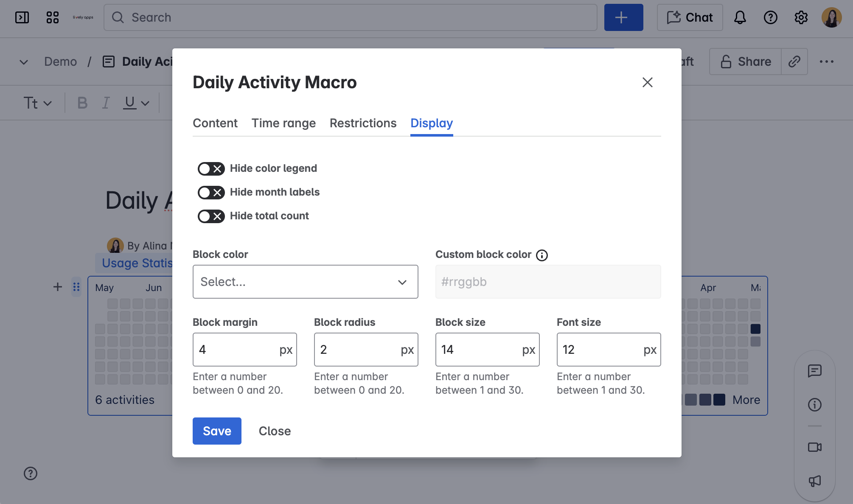Viewport: 853px width, 504px height.
Task: Toggle bold text formatting
Action: [x=82, y=102]
